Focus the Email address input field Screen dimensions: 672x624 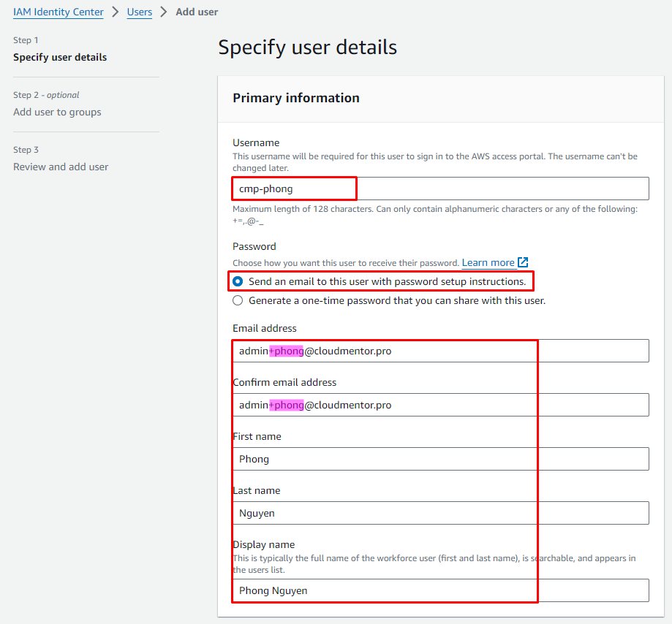[440, 351]
